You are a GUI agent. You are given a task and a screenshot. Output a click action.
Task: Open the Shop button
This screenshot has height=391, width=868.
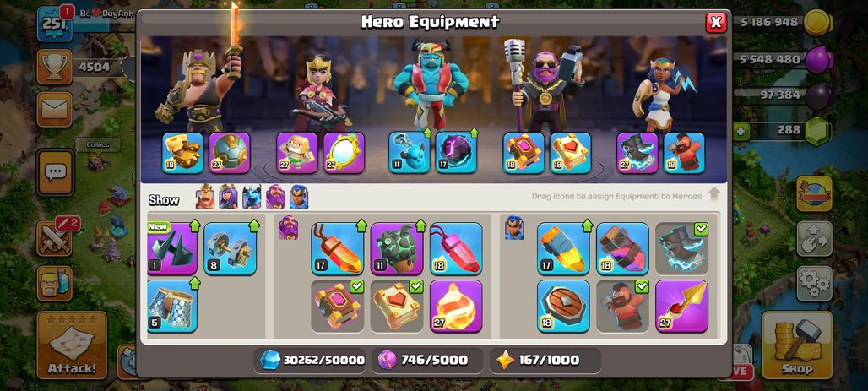pos(797,345)
